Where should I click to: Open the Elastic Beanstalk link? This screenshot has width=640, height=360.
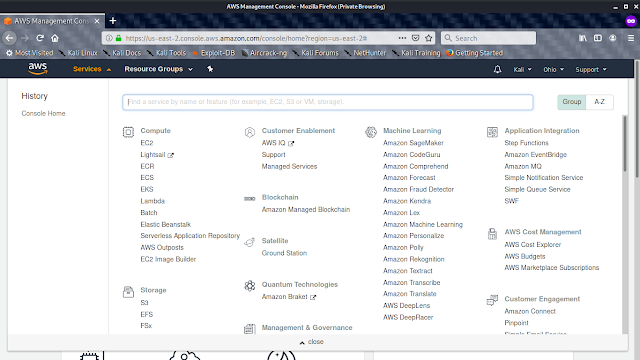(165, 224)
